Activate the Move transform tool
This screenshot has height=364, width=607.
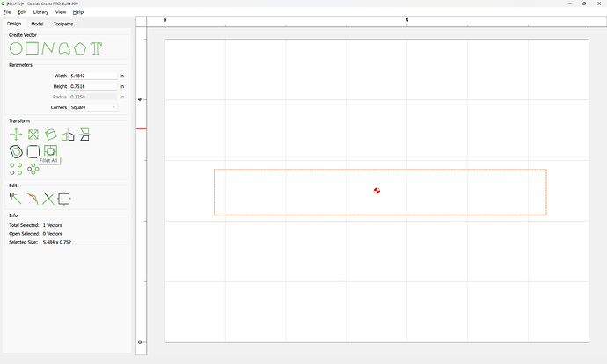[16, 135]
